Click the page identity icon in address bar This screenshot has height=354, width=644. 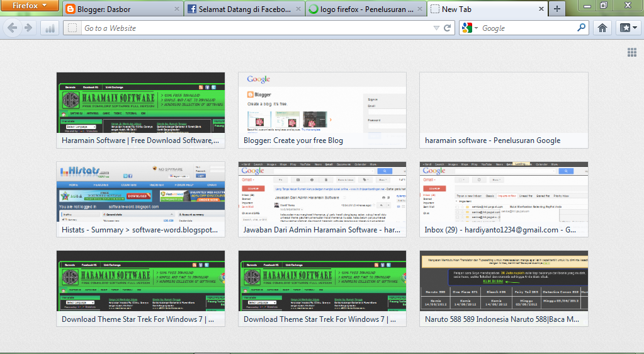[72, 28]
